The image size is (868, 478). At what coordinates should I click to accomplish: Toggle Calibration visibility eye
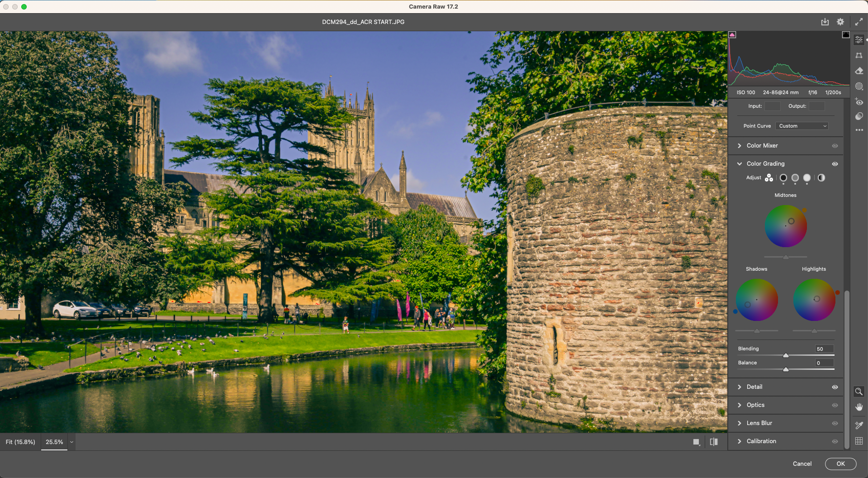pos(835,441)
